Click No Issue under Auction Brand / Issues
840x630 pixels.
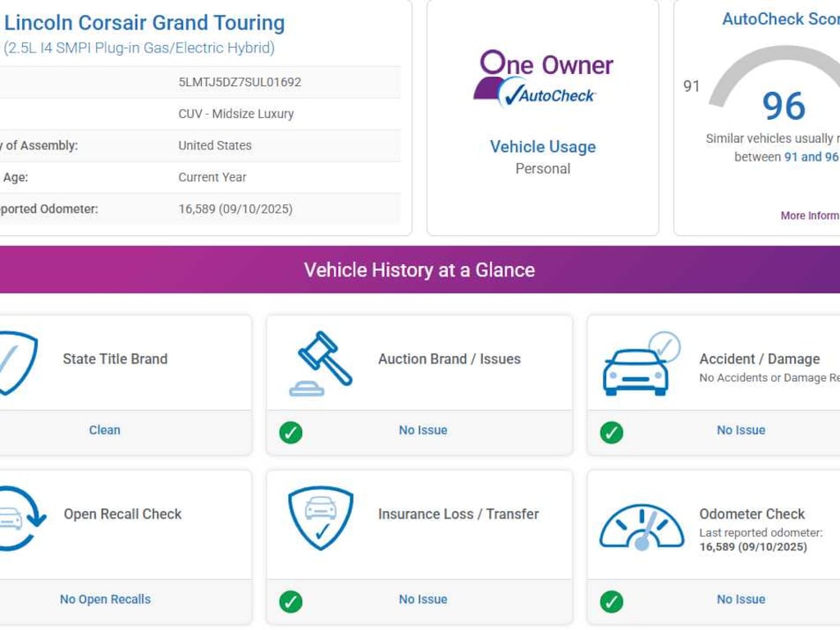422,430
